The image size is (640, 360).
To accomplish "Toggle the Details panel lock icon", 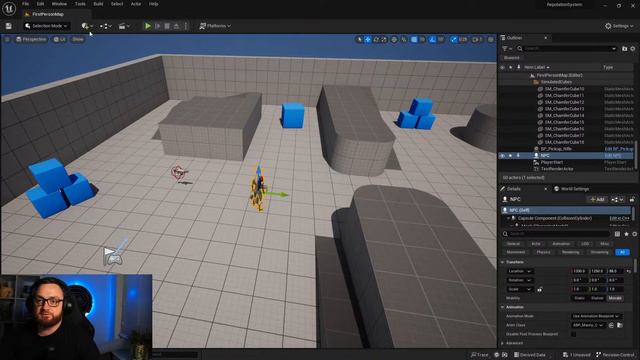I will point(632,200).
